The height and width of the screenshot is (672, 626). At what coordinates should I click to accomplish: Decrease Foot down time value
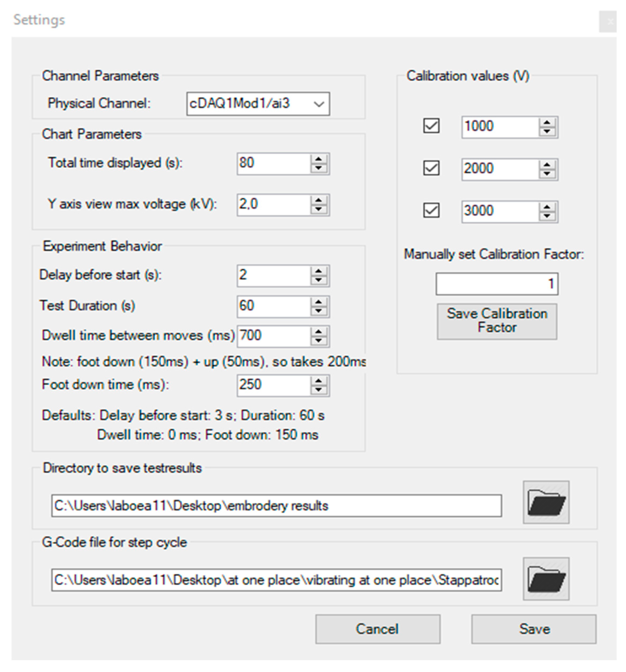coord(318,390)
